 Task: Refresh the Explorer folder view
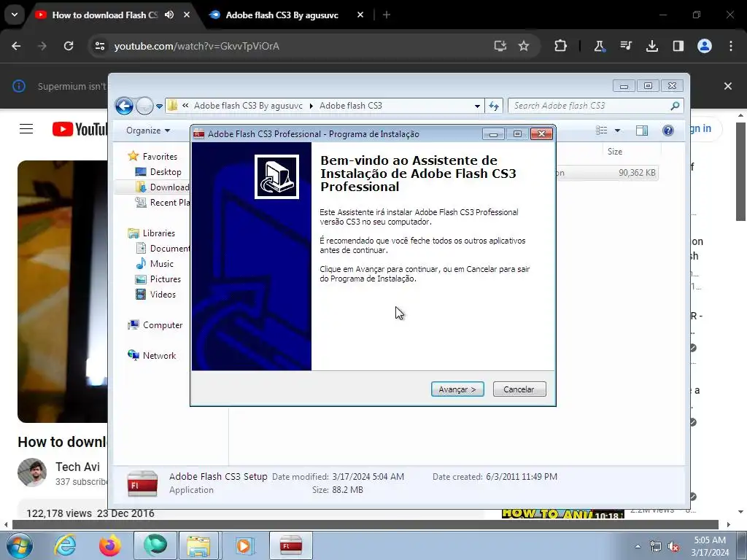[494, 106]
